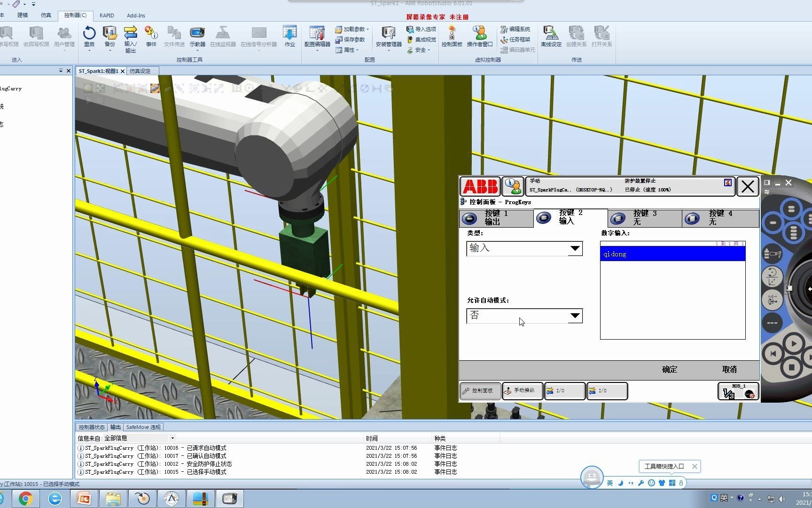
Task: Open File Explorer from the taskbar
Action: pyautogui.click(x=113, y=499)
